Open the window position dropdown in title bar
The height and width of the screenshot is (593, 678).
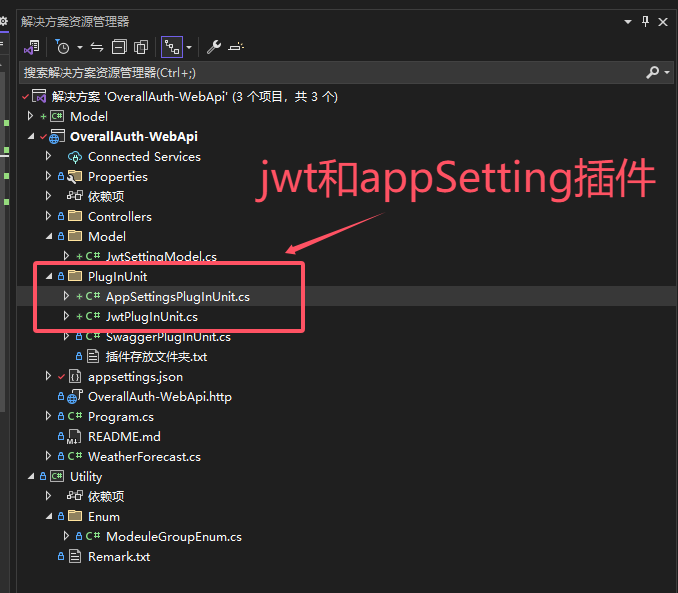point(628,20)
